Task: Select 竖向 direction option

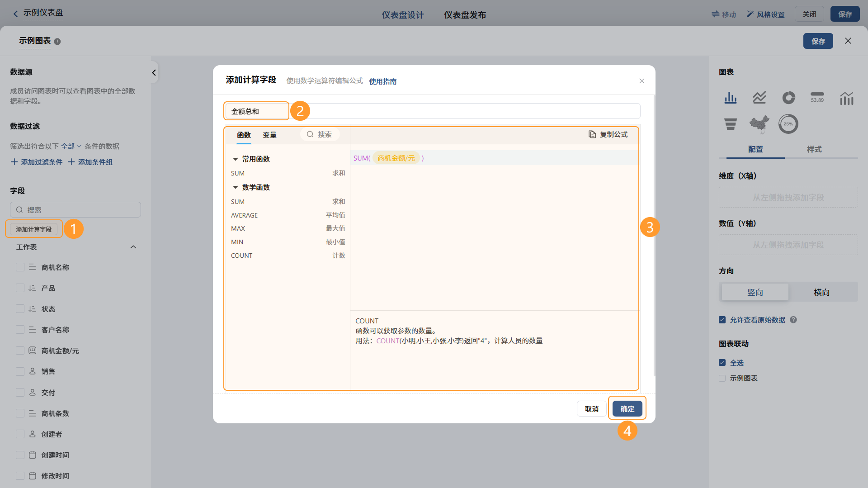Action: (755, 292)
